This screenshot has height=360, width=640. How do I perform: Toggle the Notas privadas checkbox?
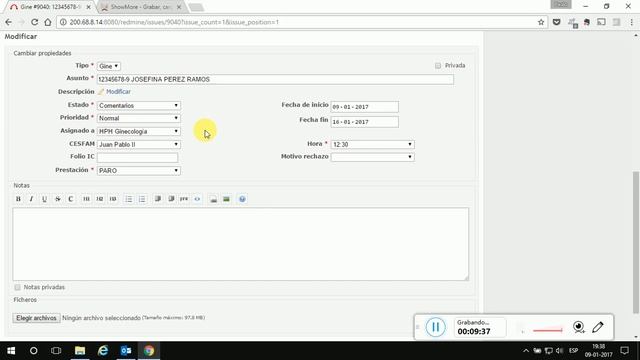[x=17, y=287]
